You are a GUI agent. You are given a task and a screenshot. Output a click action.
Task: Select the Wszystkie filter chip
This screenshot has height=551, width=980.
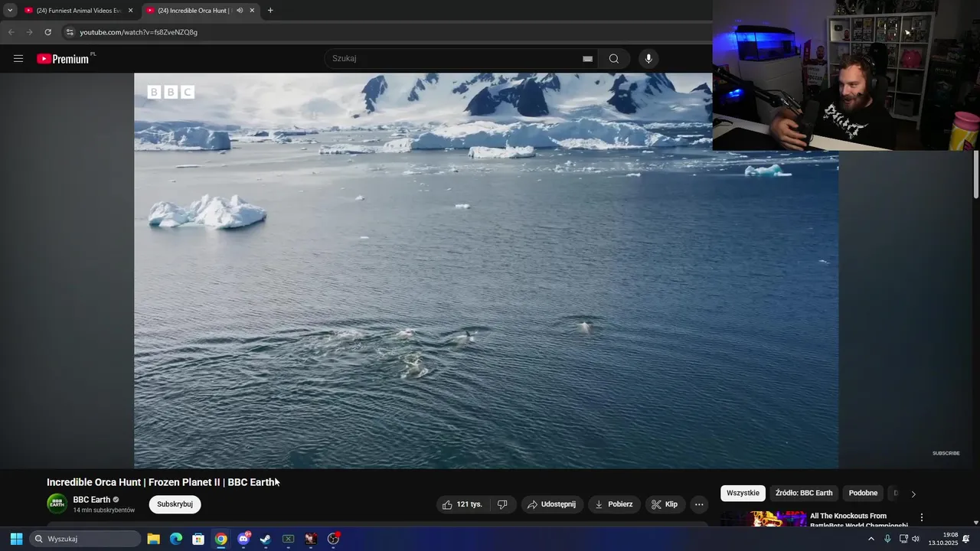tap(743, 494)
